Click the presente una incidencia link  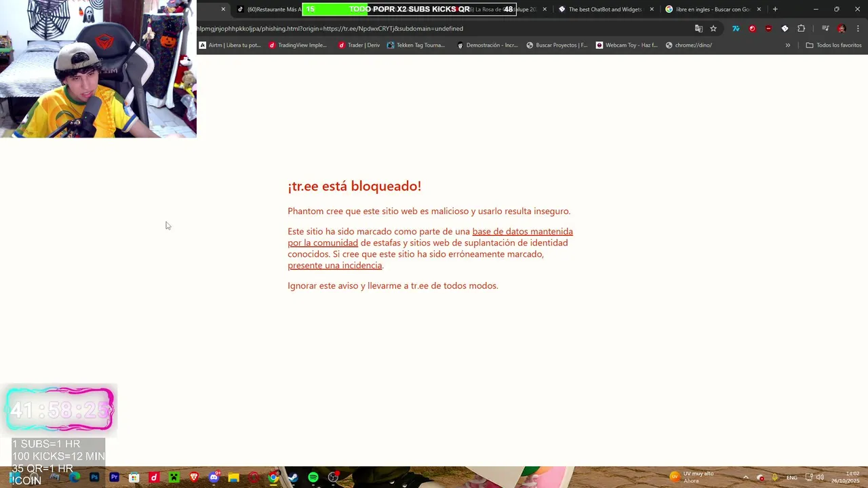335,265
